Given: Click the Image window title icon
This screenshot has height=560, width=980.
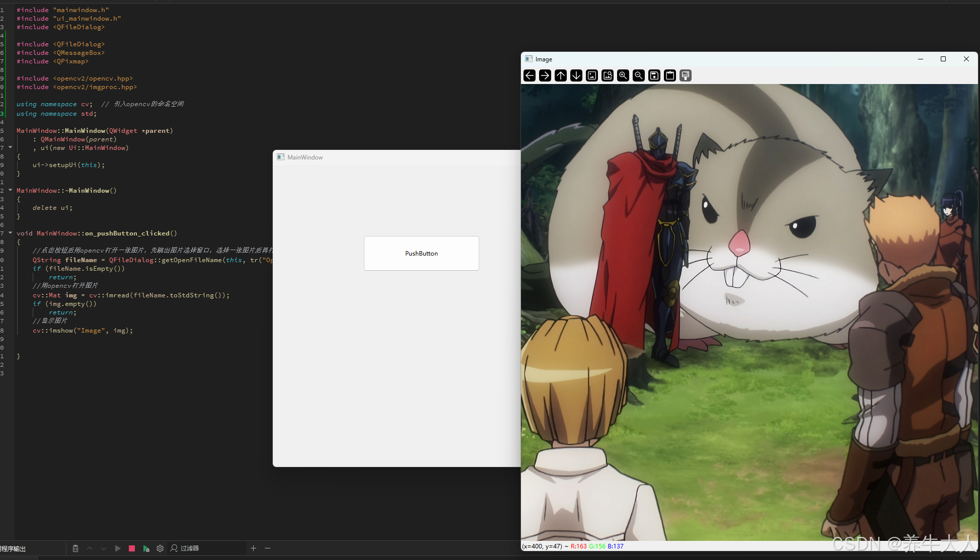Looking at the screenshot, I should (529, 59).
